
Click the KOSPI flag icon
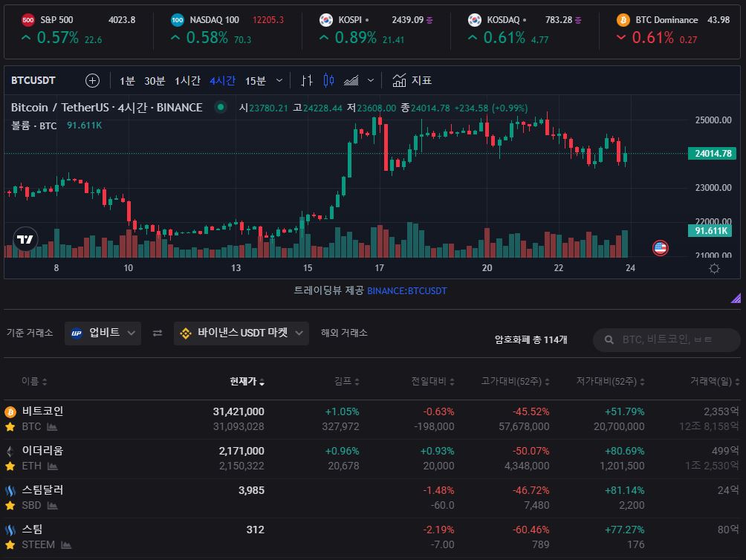[x=326, y=20]
